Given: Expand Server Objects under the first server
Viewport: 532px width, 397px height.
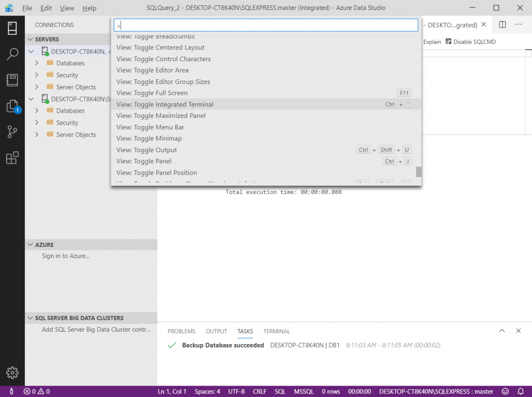Looking at the screenshot, I should [37, 87].
